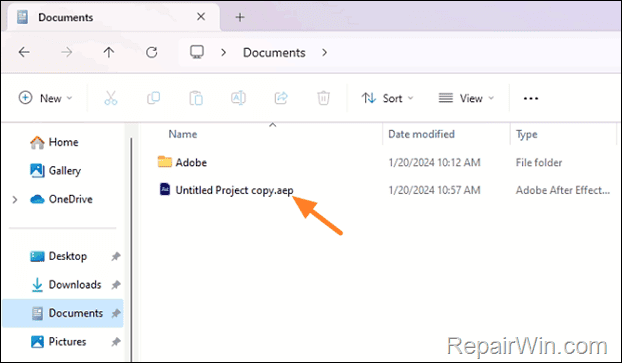Screen dimensions: 622x363
Task: Click the Cut scissors icon
Action: tap(111, 98)
